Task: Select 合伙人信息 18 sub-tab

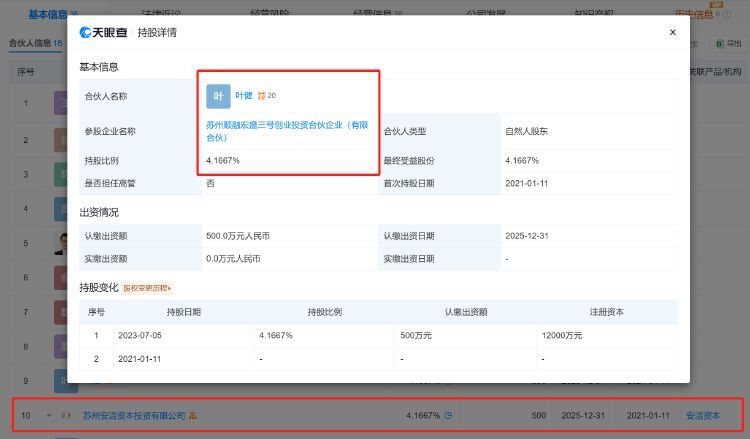Action: coord(35,43)
